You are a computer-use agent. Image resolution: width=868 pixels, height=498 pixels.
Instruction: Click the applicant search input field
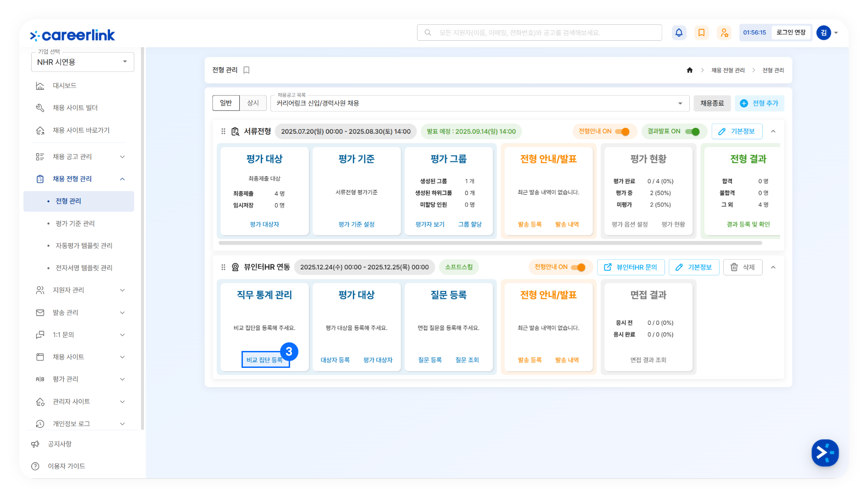coord(539,33)
